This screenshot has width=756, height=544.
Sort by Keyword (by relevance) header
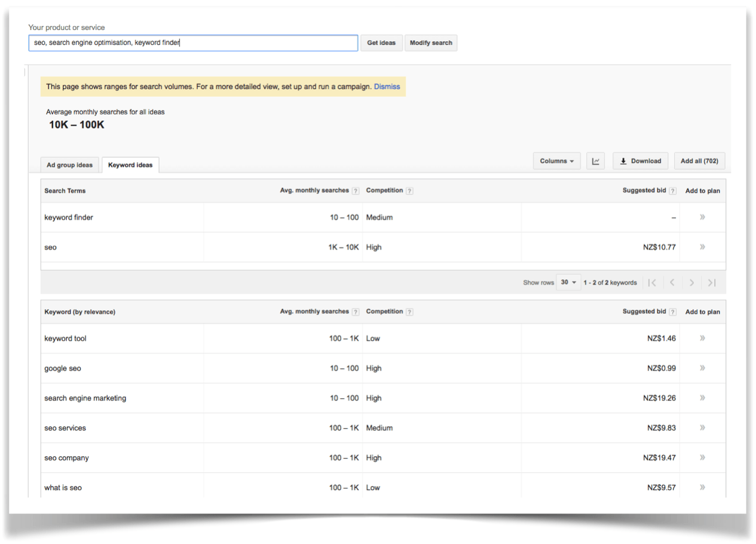pyautogui.click(x=80, y=312)
